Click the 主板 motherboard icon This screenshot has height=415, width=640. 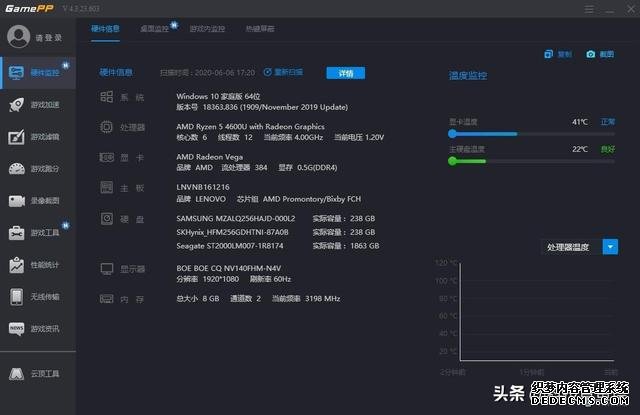(x=107, y=187)
